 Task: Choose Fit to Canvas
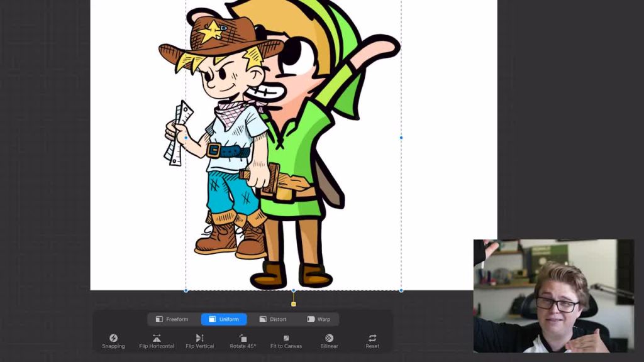(x=286, y=341)
